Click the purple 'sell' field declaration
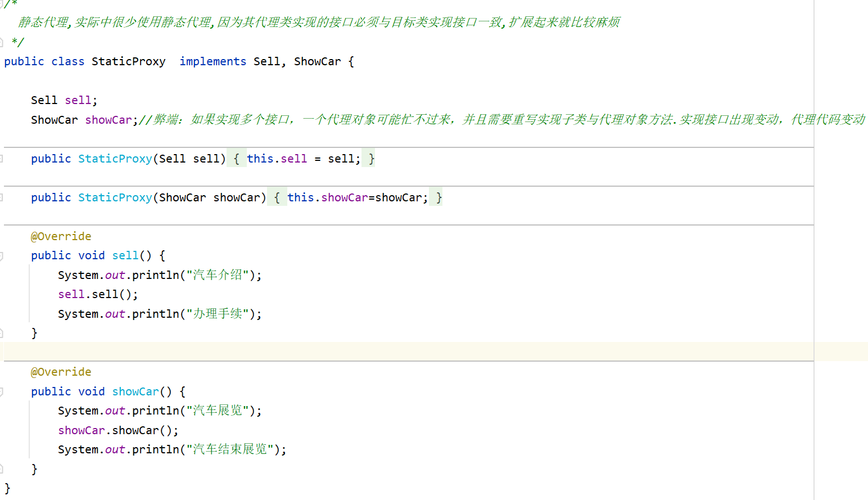 pos(78,101)
